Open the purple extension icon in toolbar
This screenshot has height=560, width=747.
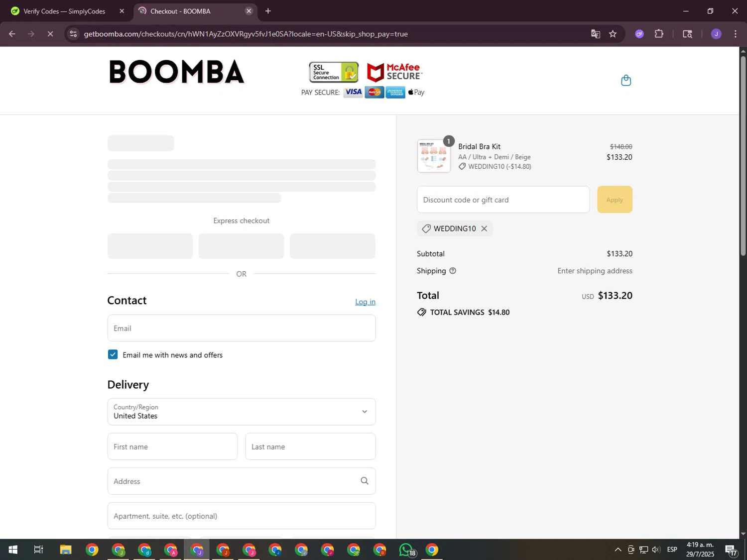point(639,34)
